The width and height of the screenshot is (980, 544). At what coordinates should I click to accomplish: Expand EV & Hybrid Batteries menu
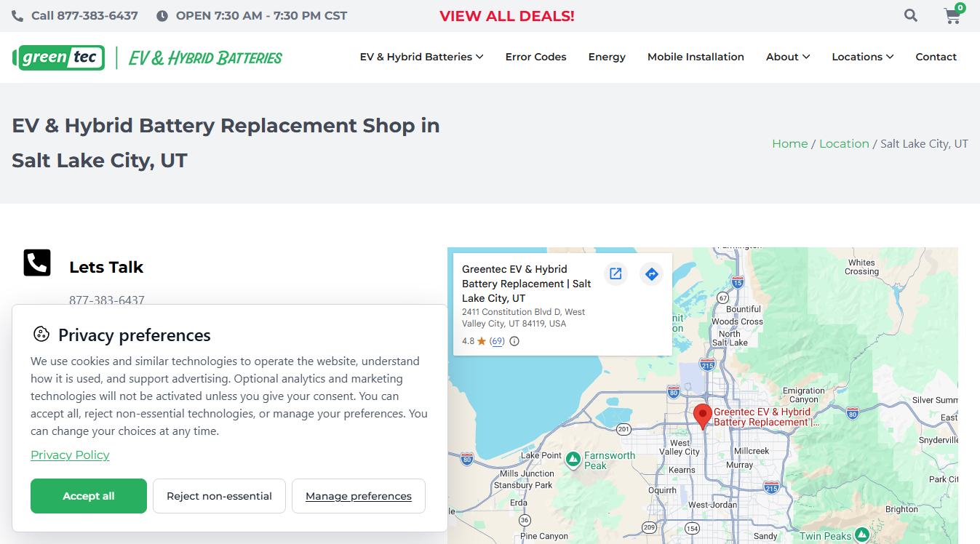click(x=421, y=57)
